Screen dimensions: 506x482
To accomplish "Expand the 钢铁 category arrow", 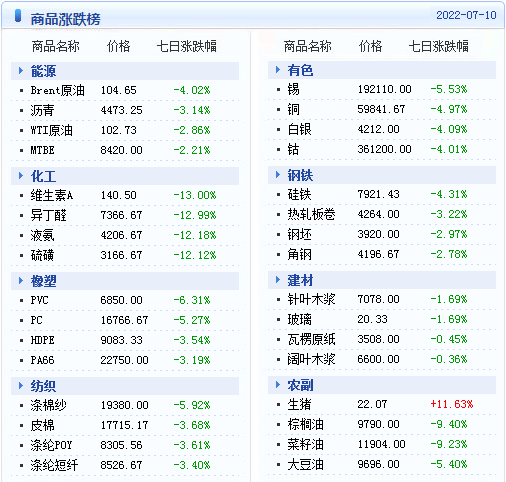I will pyautogui.click(x=278, y=175).
